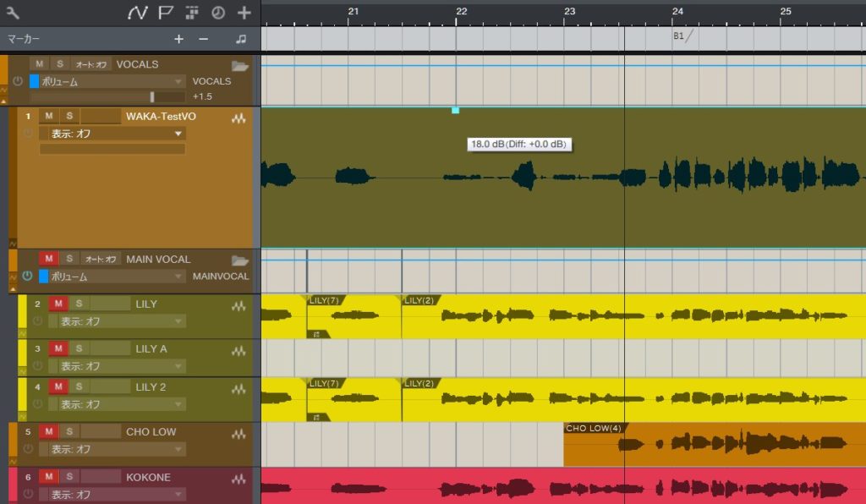
Task: Open the ボリューム parameter dropdown on MAIN VOCAL
Action: 117,276
